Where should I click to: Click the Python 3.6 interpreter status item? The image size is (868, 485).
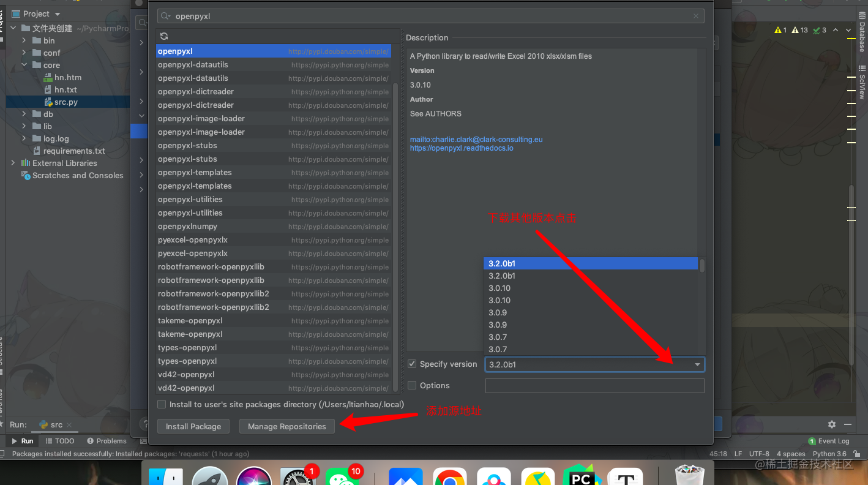[829, 454]
